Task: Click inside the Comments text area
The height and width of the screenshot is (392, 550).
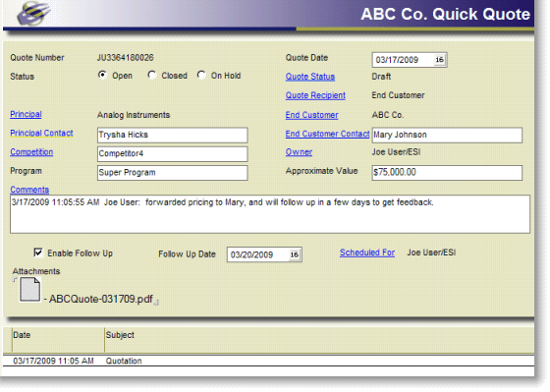Action: (x=270, y=214)
